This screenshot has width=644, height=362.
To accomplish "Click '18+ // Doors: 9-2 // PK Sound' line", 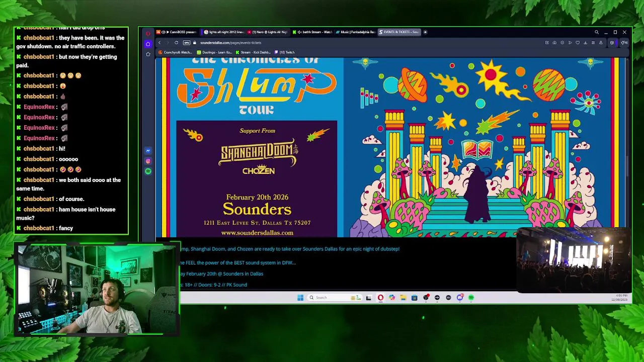I will point(214,285).
